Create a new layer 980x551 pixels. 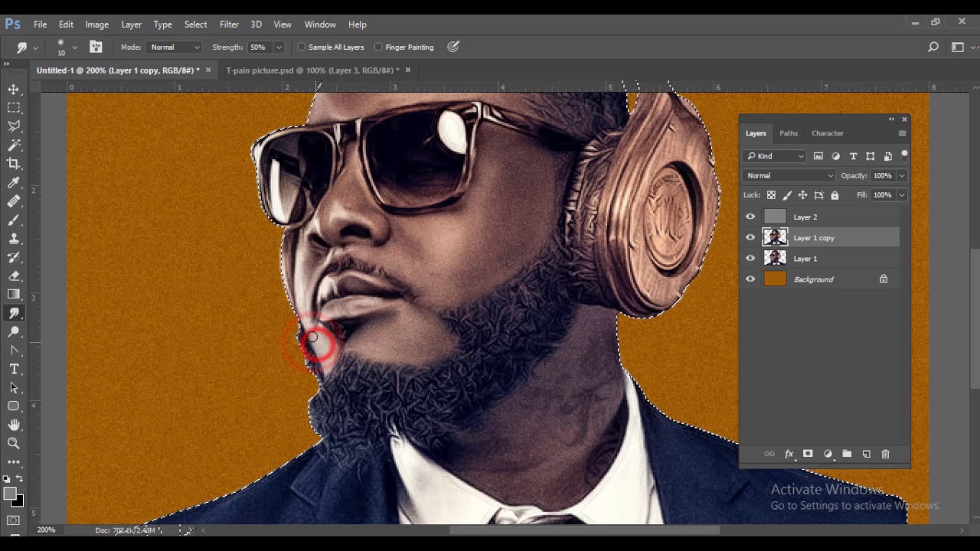click(866, 454)
